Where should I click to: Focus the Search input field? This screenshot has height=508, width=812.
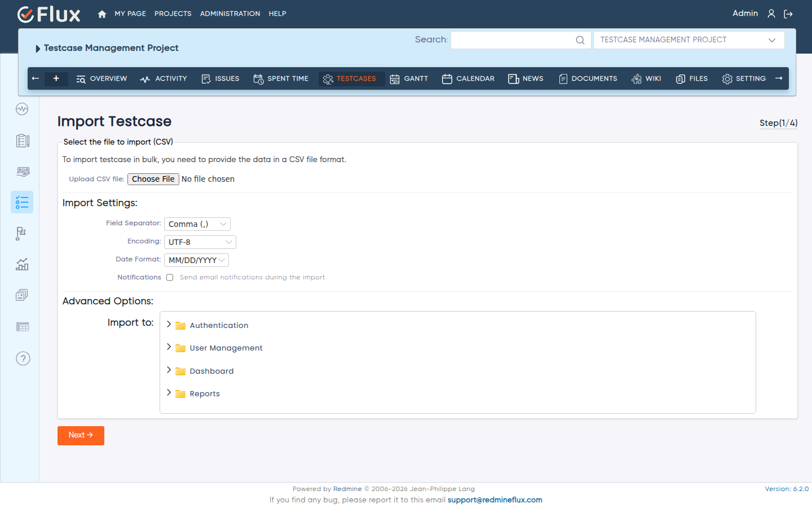pyautogui.click(x=520, y=40)
